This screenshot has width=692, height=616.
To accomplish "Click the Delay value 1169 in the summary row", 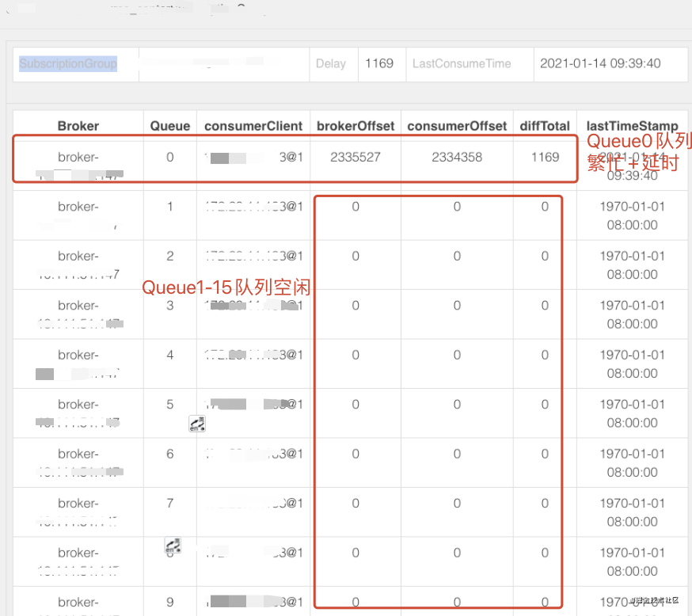I will coord(379,63).
